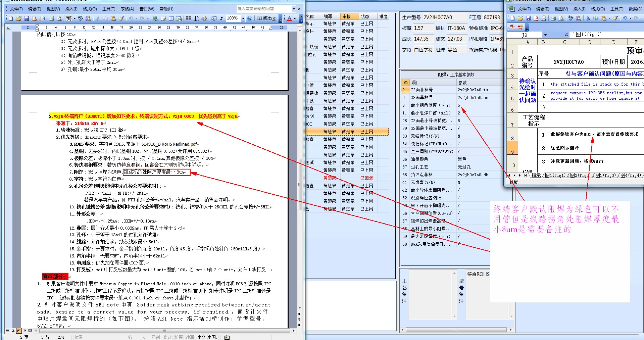
Task: Expand the 繁 Chinese conversion dropdown arrow
Action: point(75,18)
